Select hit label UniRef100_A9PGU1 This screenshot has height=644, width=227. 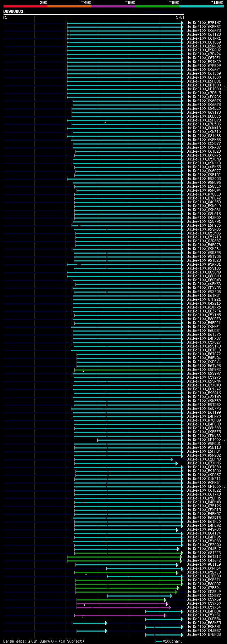204,444
